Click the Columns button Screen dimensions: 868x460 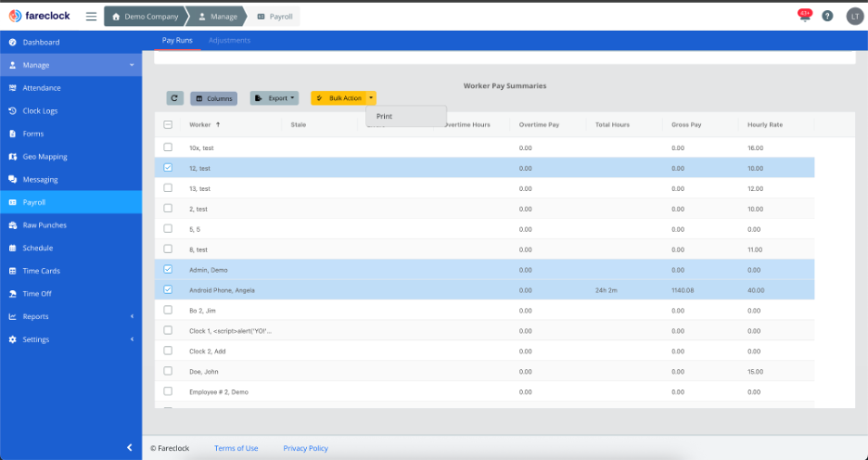[x=213, y=98]
